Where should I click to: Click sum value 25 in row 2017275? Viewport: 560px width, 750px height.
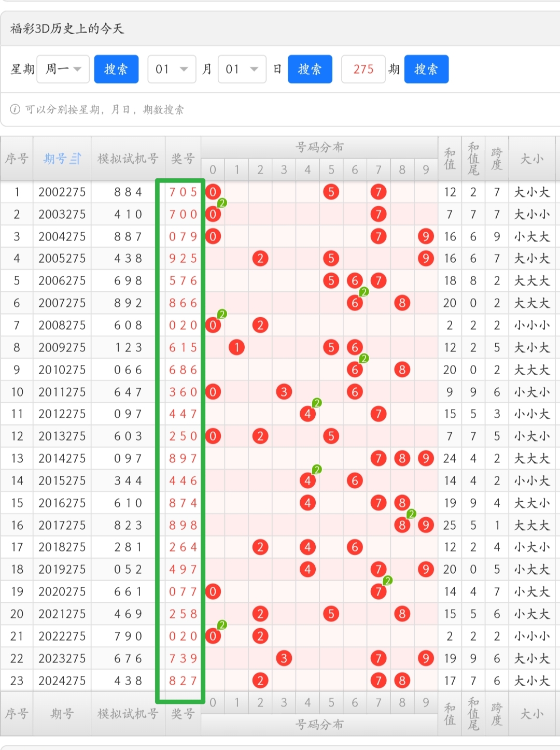tap(450, 525)
